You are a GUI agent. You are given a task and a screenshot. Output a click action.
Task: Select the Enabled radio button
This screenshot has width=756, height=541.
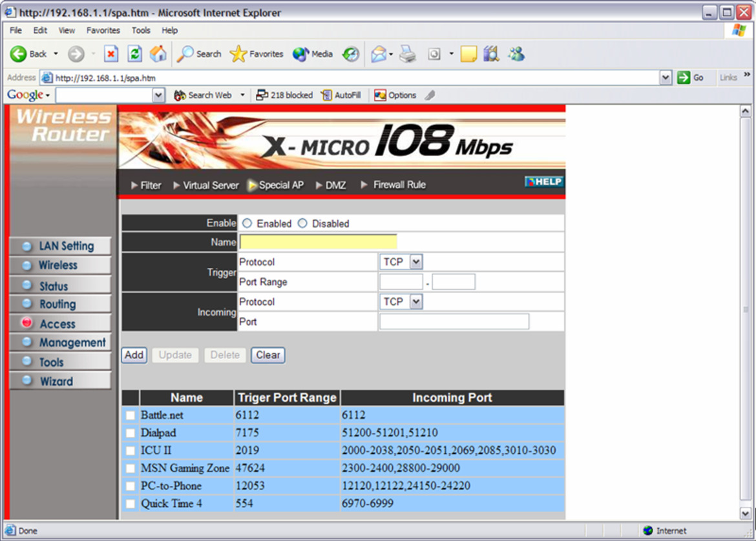click(x=247, y=223)
